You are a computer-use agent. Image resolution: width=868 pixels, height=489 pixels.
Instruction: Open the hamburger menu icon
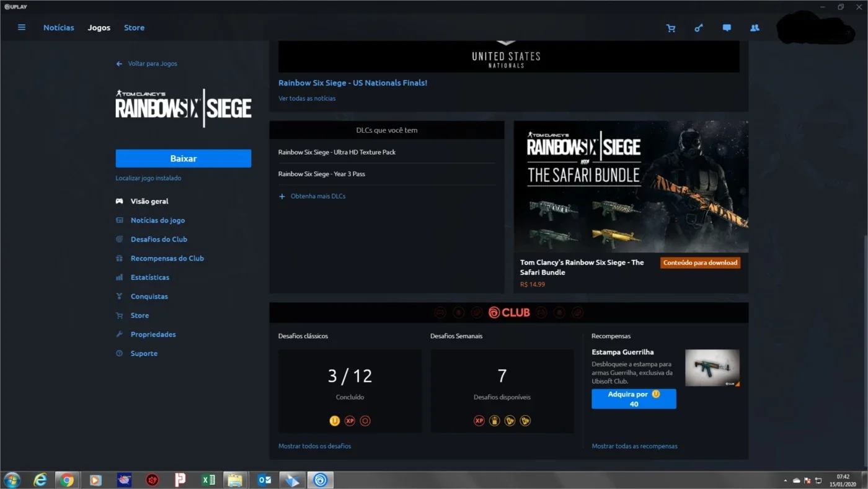pyautogui.click(x=22, y=27)
